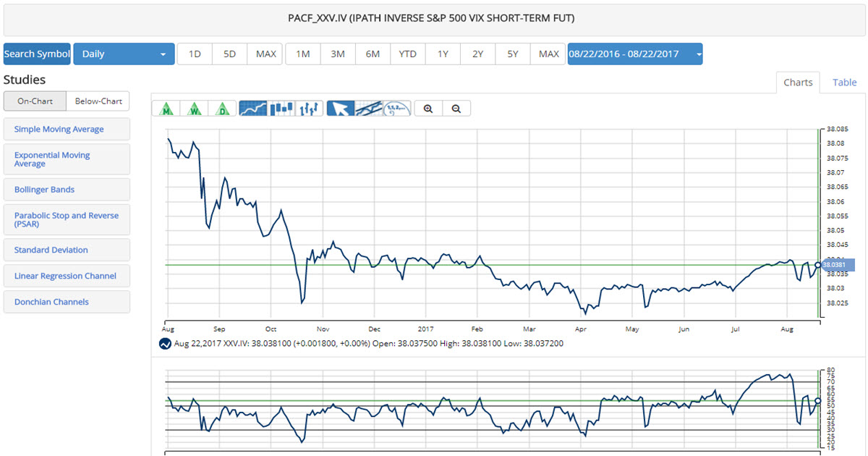Zoom in on the chart

[x=428, y=109]
